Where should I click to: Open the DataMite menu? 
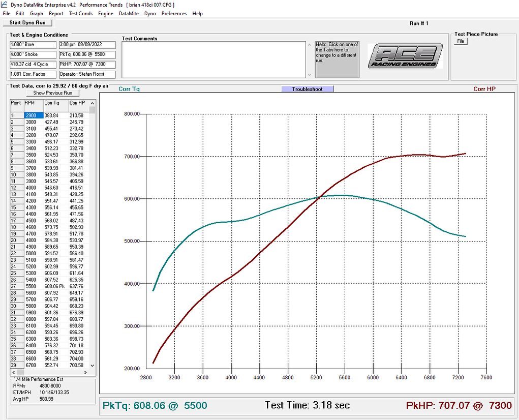pos(129,14)
